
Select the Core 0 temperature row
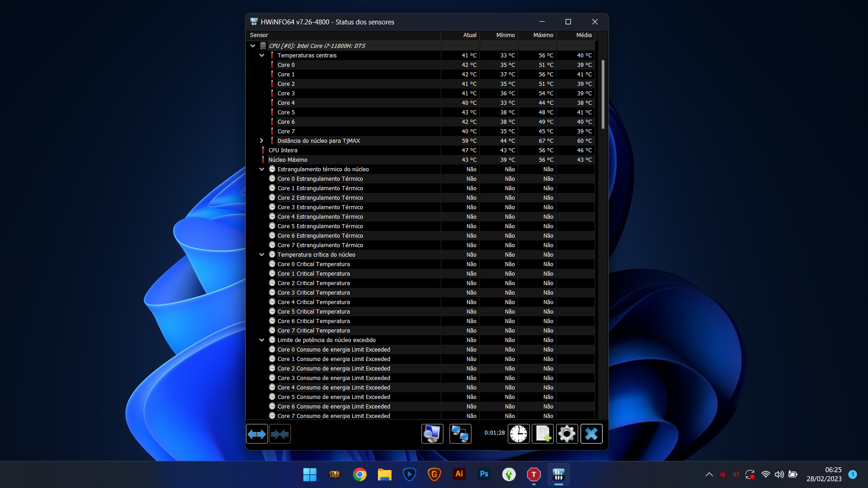[420, 65]
